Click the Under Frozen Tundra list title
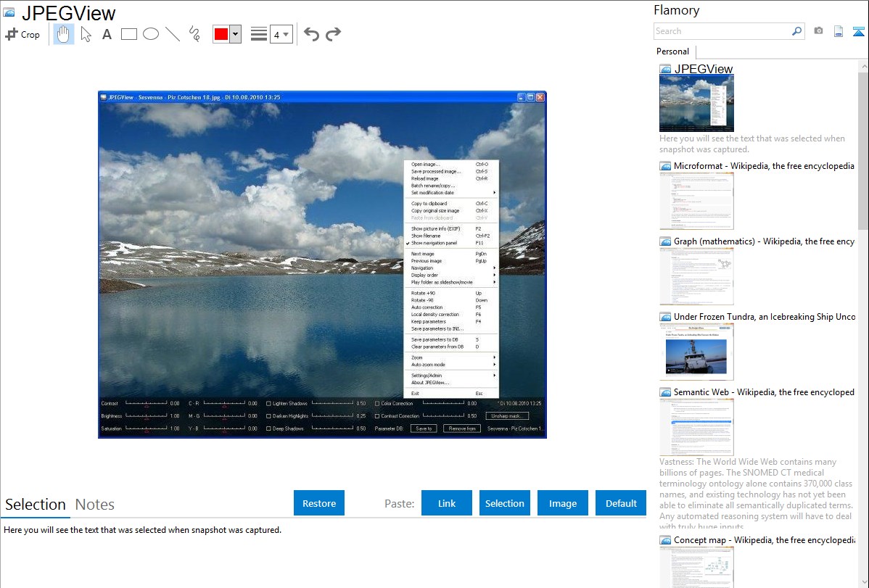869x588 pixels. pyautogui.click(x=765, y=316)
